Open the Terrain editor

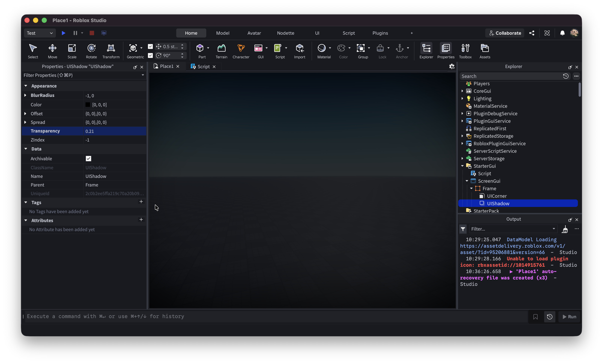(221, 51)
